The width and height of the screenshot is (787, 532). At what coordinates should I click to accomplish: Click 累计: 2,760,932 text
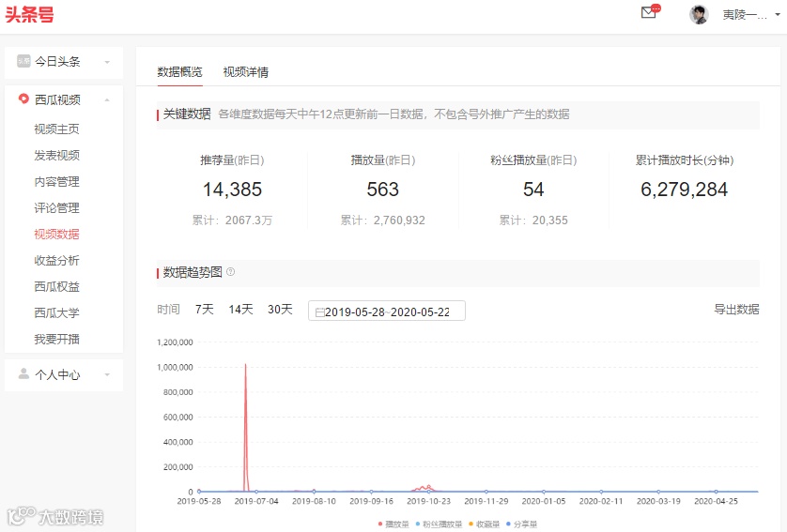pyautogui.click(x=382, y=220)
